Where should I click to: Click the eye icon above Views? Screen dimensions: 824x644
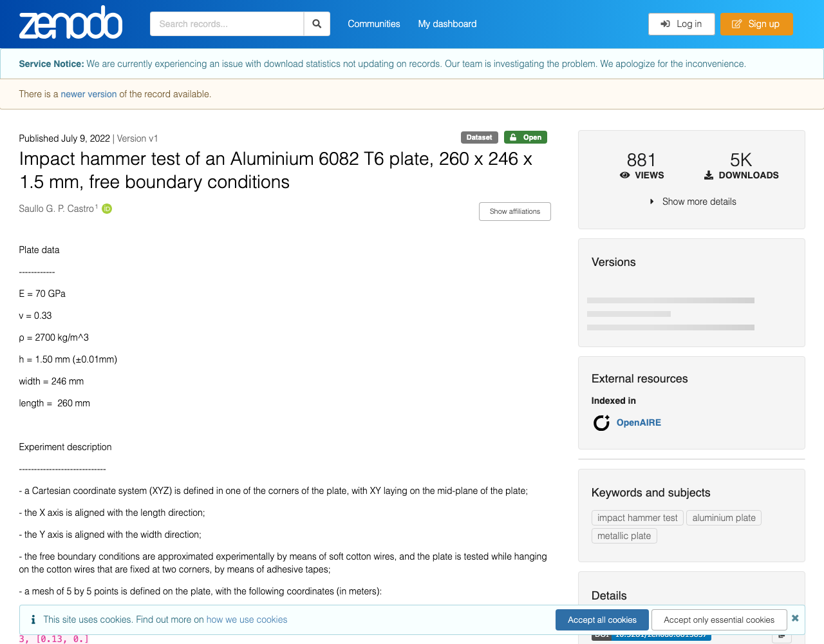tap(624, 175)
